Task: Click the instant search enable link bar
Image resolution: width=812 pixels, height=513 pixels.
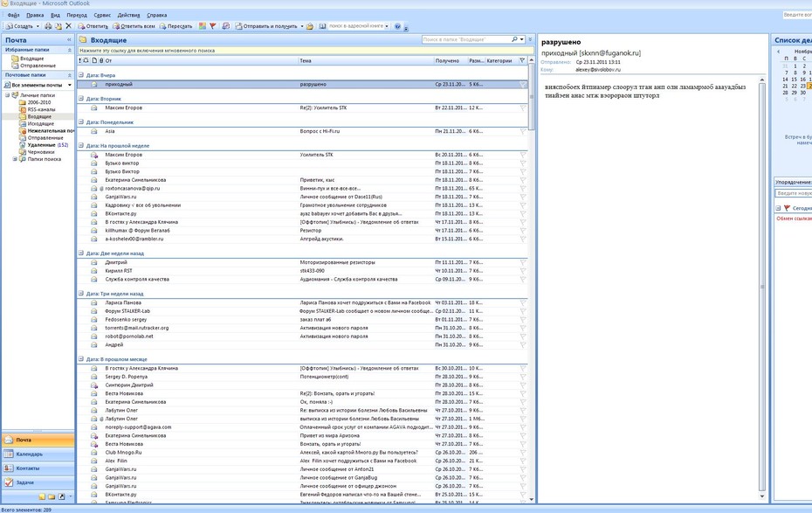Action: [x=306, y=51]
